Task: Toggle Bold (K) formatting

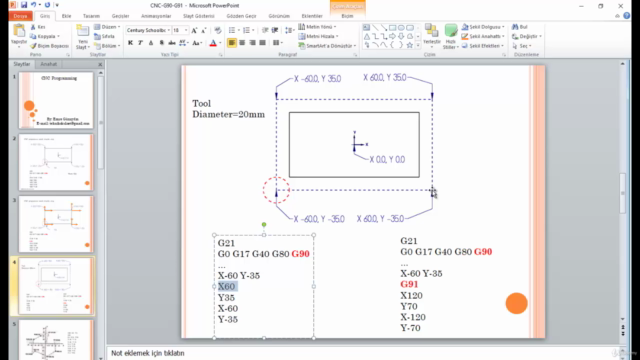Action: click(130, 43)
